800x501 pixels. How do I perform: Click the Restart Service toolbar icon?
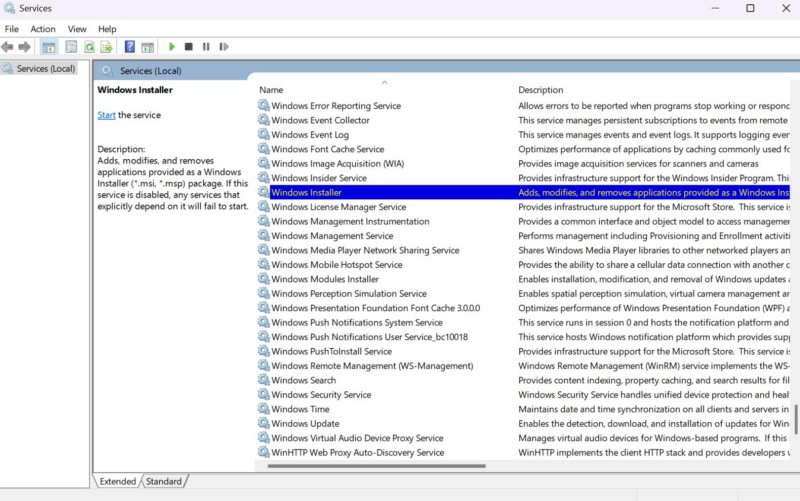222,47
